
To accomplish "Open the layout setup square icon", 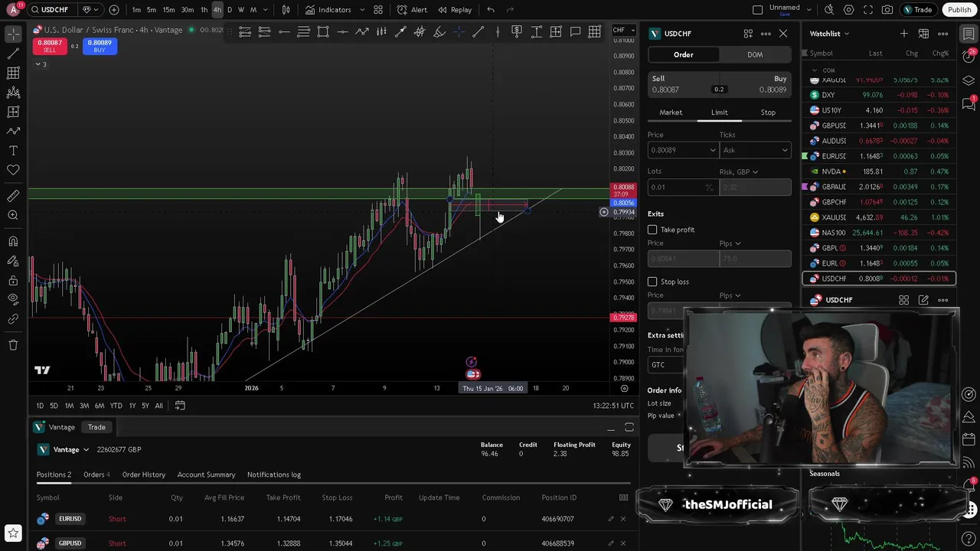I will point(757,10).
